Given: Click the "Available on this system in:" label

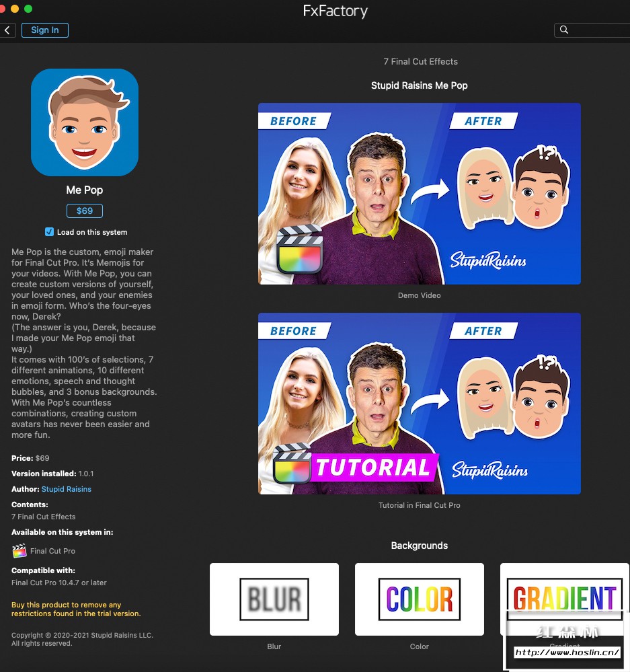Looking at the screenshot, I should tap(62, 532).
